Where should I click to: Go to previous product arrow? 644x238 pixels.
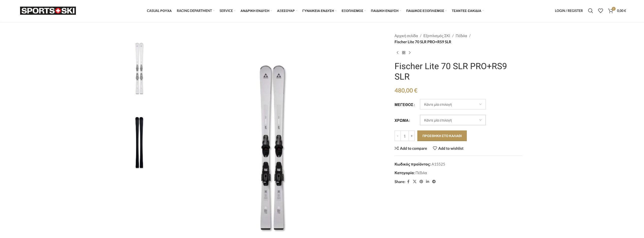click(x=398, y=53)
